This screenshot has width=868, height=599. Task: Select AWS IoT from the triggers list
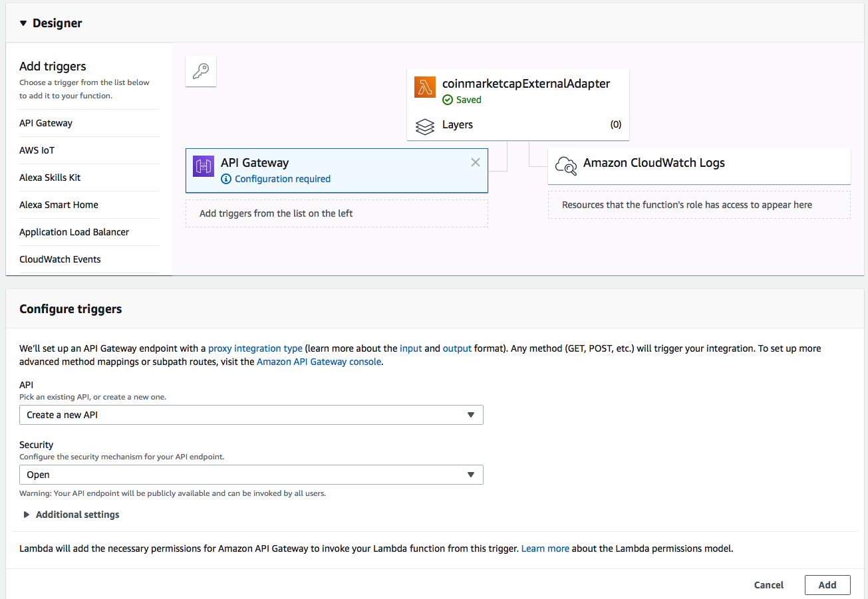pyautogui.click(x=37, y=150)
